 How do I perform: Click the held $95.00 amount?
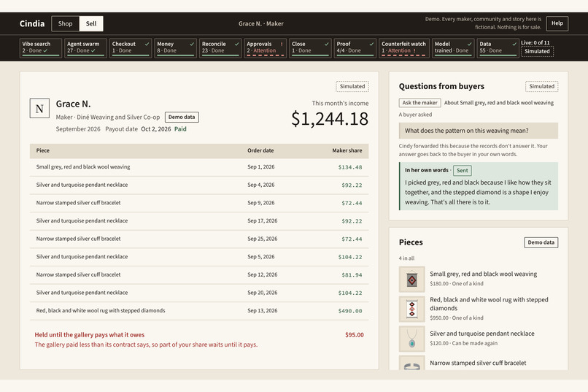pyautogui.click(x=355, y=335)
